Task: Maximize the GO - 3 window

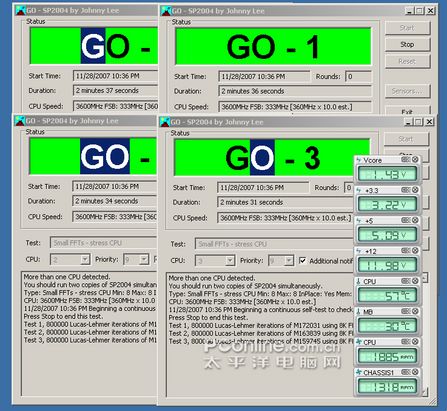Action: click(x=418, y=122)
